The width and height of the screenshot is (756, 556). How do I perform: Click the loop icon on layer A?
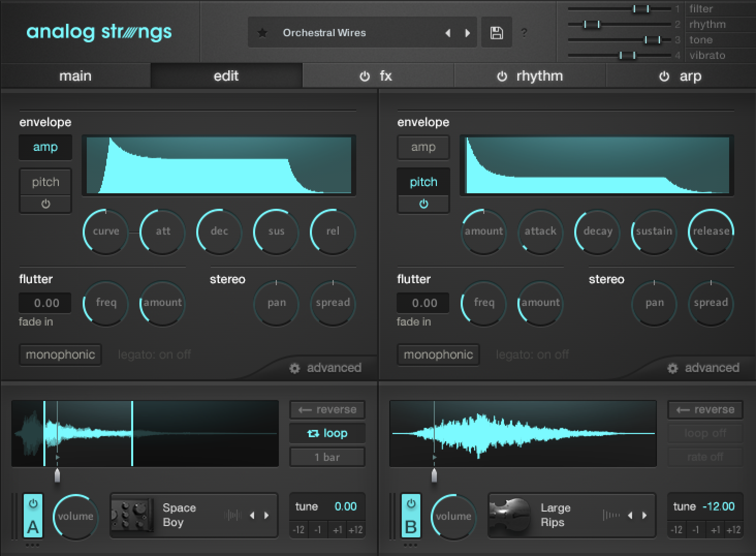[313, 433]
